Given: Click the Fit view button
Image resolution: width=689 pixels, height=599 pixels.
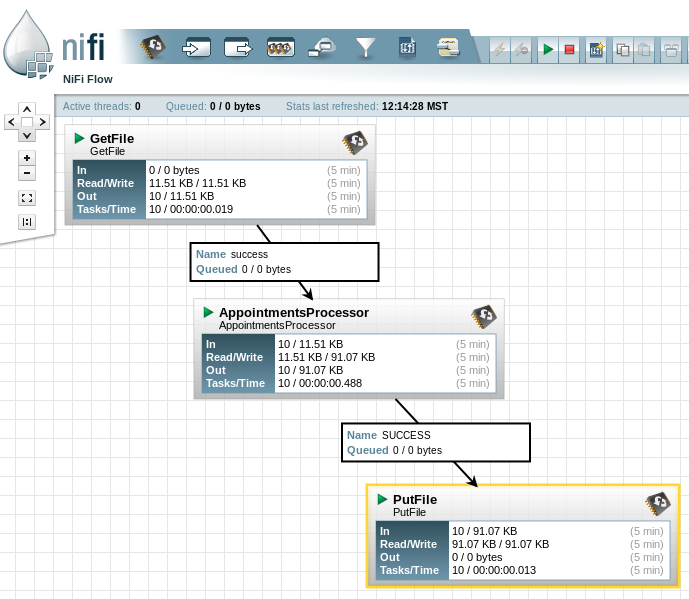Looking at the screenshot, I should coord(27,198).
